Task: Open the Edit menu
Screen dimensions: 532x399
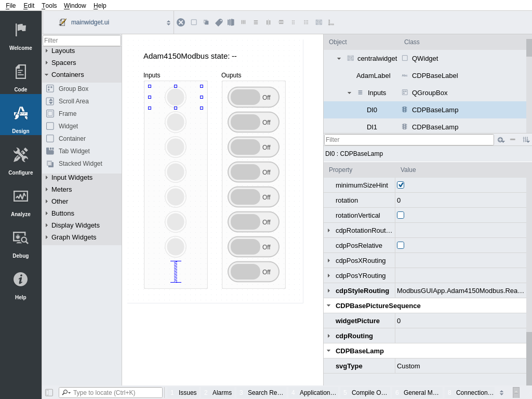Action: [x=29, y=5]
